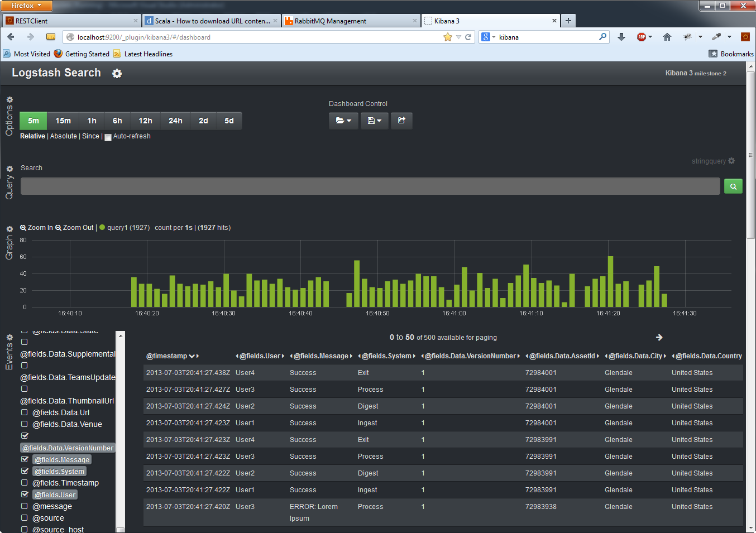Click the Share dashboard icon button
This screenshot has width=756, height=533.
point(401,121)
